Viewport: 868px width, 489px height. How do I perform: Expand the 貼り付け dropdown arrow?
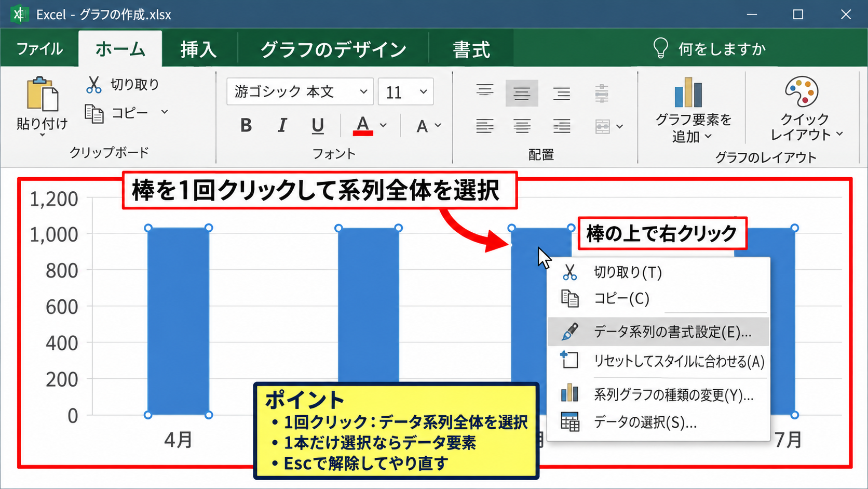click(43, 135)
